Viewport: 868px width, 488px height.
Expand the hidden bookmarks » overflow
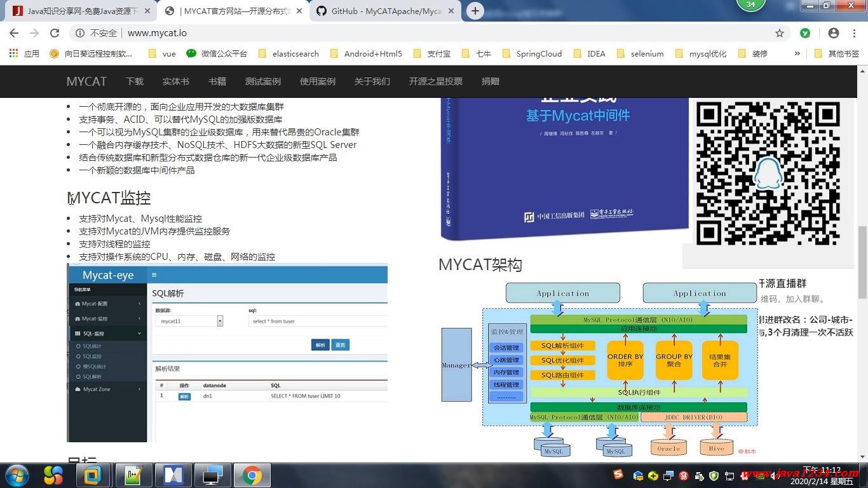(797, 53)
